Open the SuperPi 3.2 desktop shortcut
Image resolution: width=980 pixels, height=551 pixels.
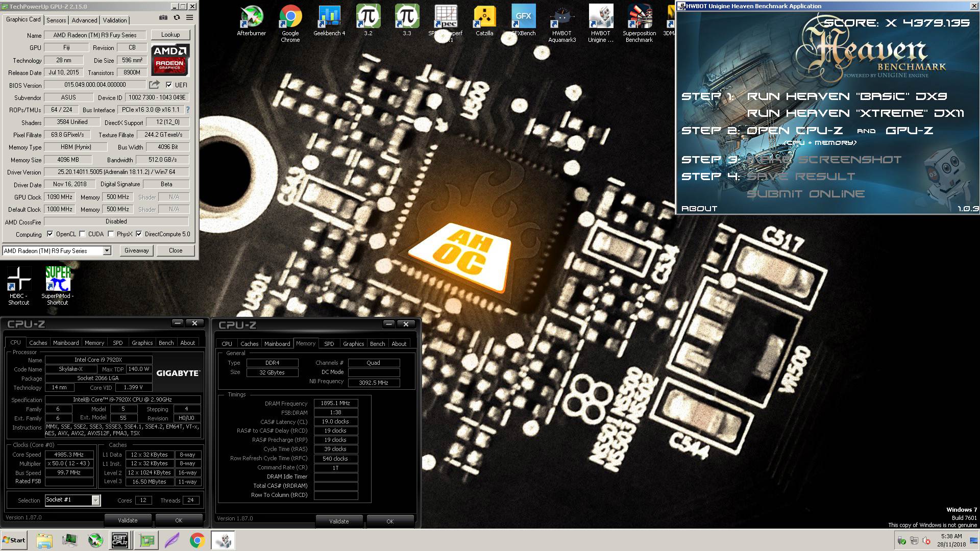point(368,21)
